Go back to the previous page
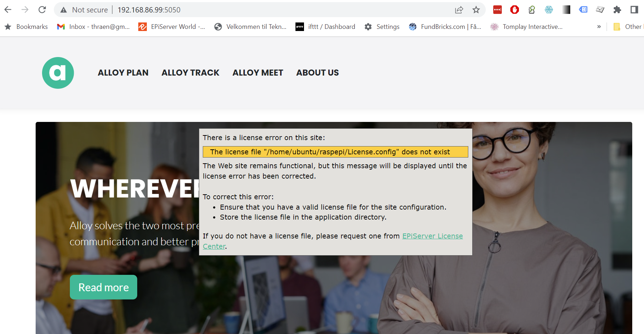 point(8,10)
